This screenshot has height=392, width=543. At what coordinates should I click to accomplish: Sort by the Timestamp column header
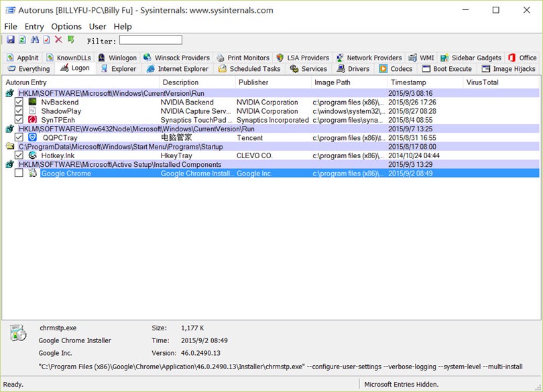[x=425, y=82]
